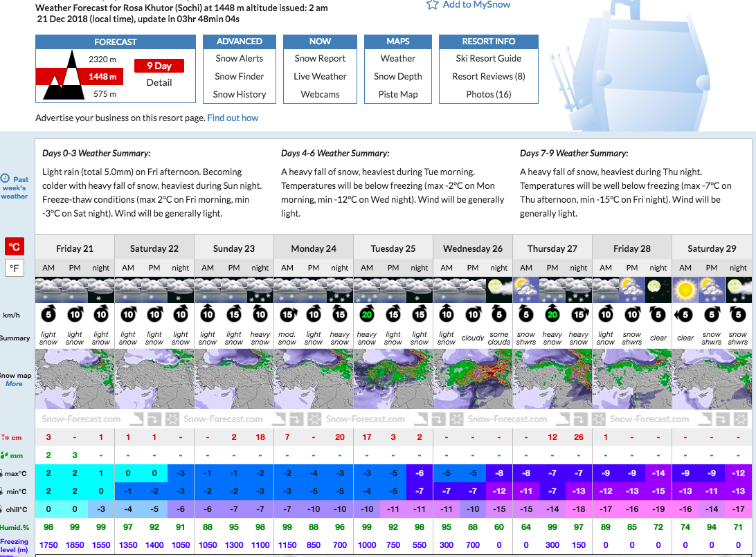Screen dimensions: 756x557
Task: Click the "Thursday 27" day header
Action: tap(552, 248)
